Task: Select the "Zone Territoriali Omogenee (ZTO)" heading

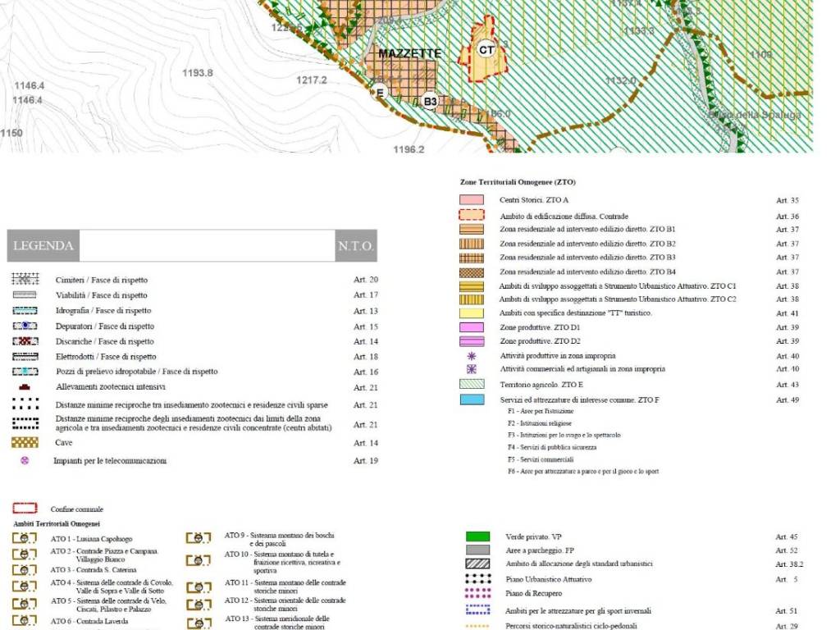Action: pos(518,182)
